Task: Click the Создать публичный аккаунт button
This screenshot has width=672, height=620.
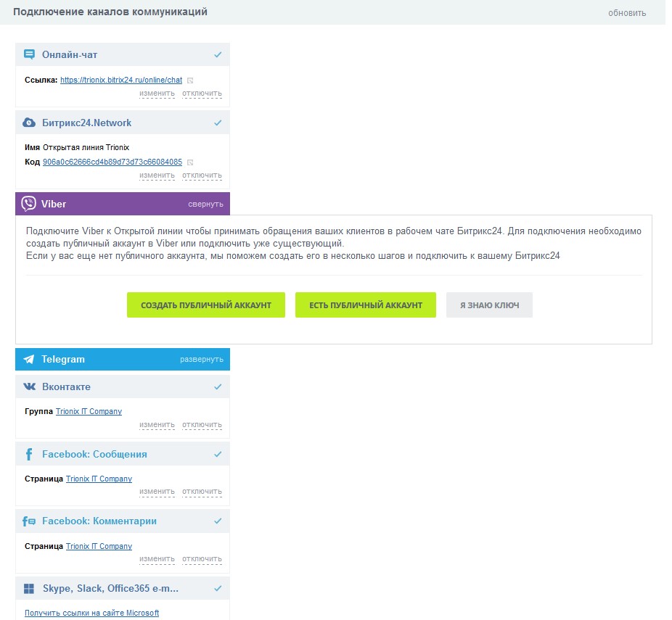Action: [206, 305]
